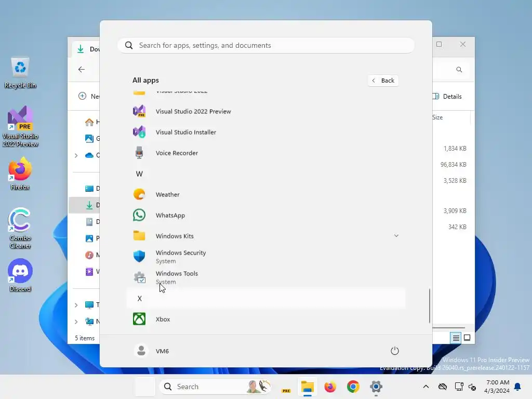Go back in File Explorer window
The width and height of the screenshot is (532, 399).
click(x=82, y=70)
